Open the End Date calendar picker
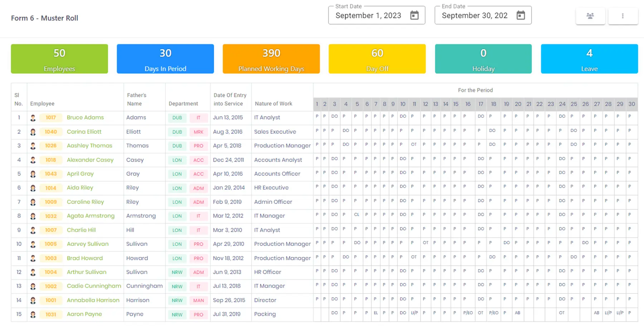Screen dimensions: 644x326 click(x=521, y=15)
